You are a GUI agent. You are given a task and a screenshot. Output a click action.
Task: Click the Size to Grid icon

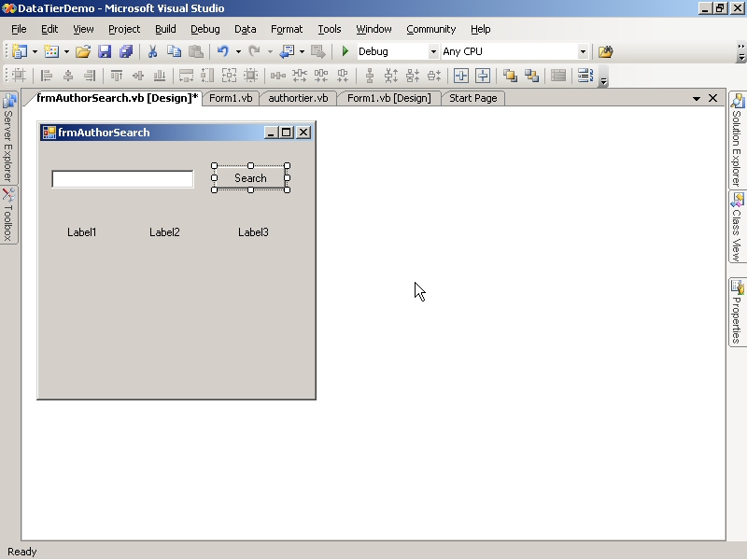click(250, 76)
